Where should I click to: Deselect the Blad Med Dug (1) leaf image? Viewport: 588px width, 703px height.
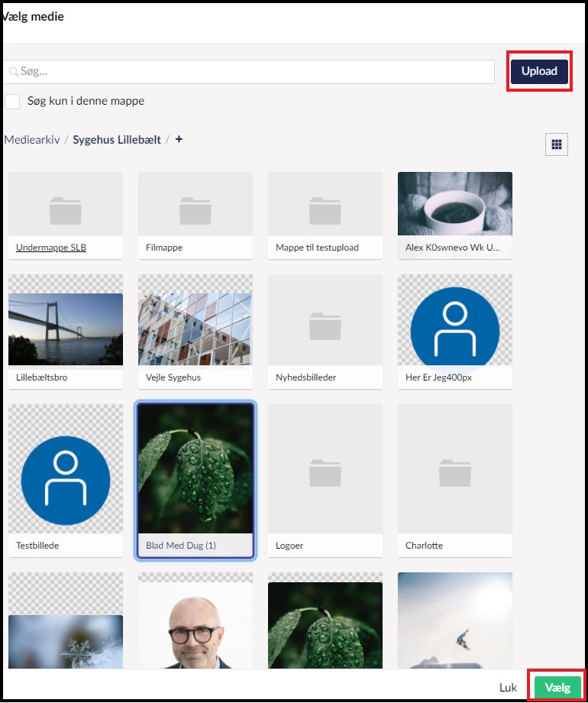[x=195, y=468]
